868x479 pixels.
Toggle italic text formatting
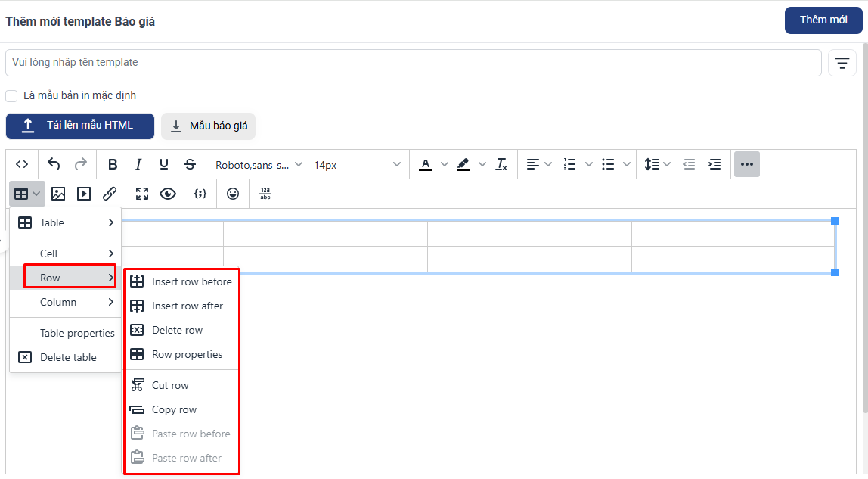(138, 164)
